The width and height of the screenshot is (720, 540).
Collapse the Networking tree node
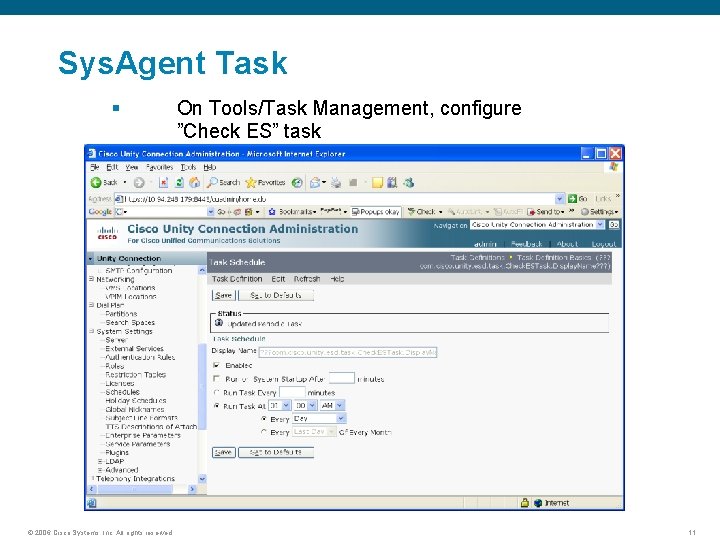click(x=91, y=279)
